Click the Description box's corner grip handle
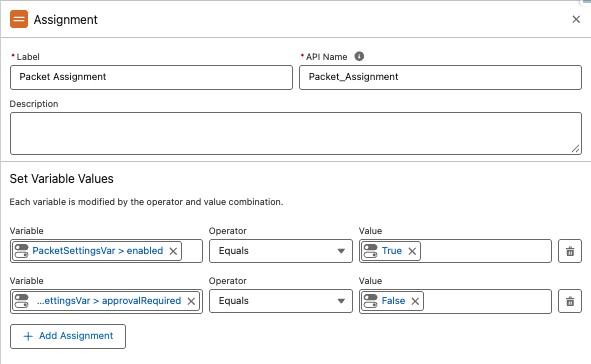This screenshot has width=591, height=364. click(x=575, y=149)
